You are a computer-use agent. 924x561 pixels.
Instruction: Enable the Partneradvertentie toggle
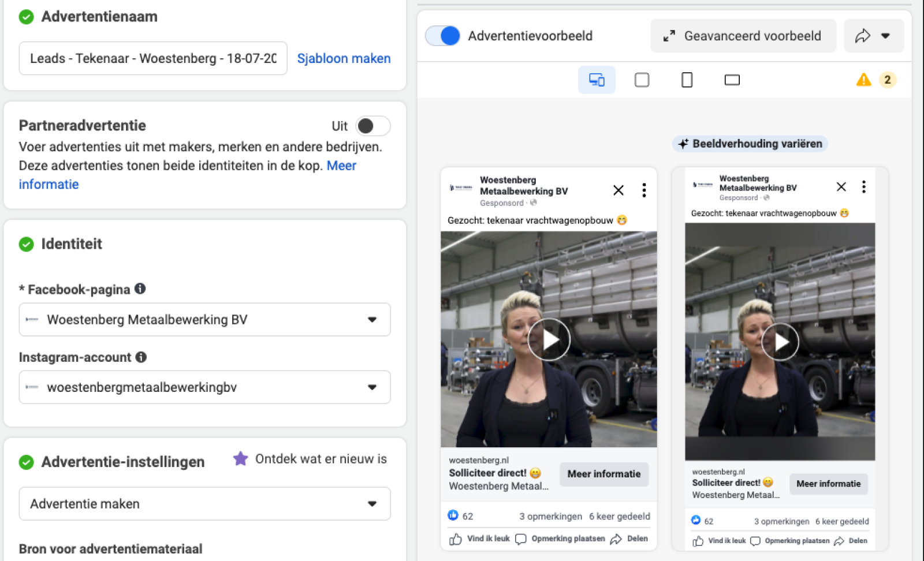tap(372, 126)
